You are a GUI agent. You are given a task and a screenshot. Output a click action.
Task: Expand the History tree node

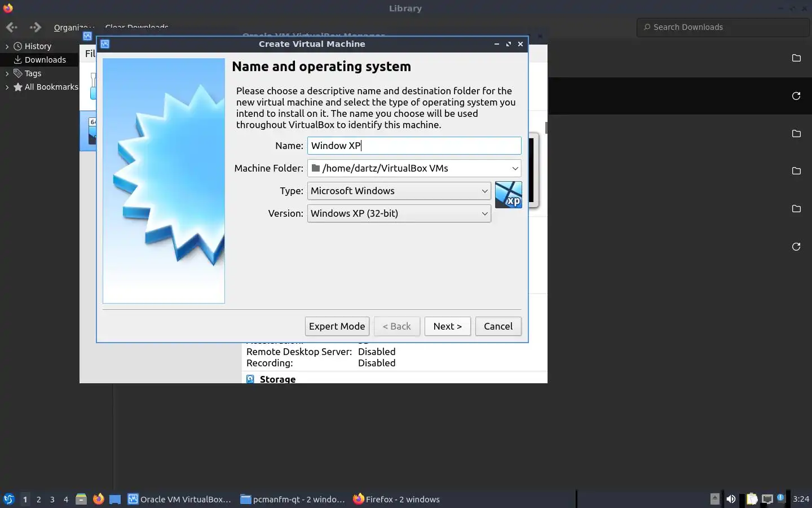click(7, 46)
